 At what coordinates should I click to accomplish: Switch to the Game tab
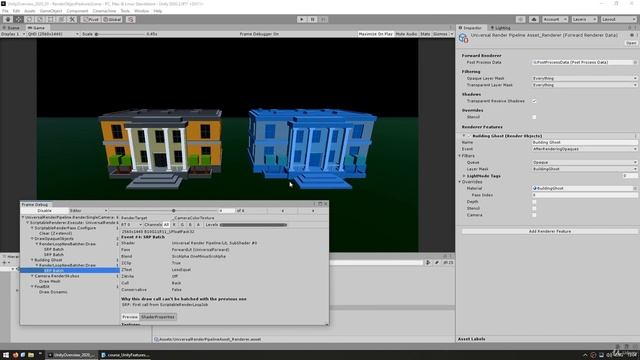pyautogui.click(x=36, y=28)
